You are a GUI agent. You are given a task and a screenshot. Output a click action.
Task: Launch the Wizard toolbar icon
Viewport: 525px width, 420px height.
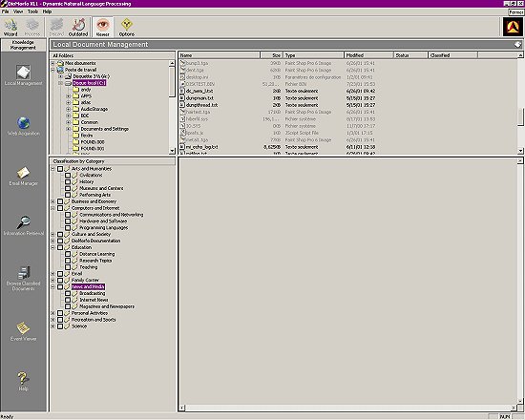pyautogui.click(x=10, y=27)
